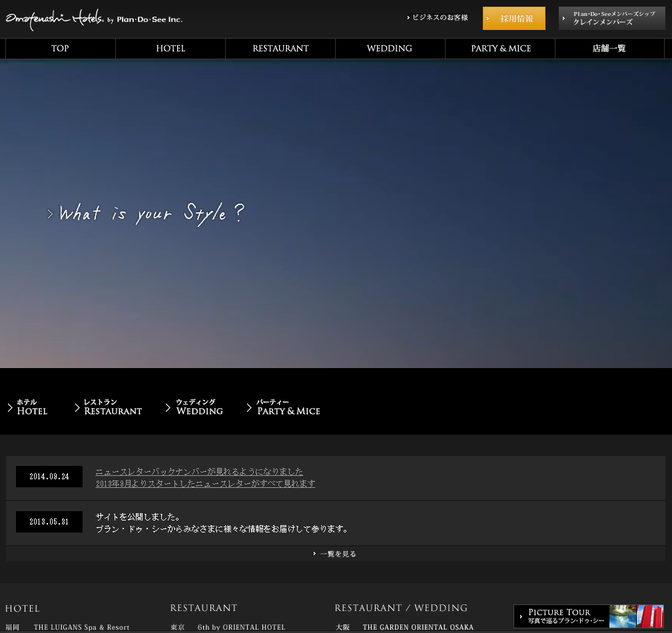Open the クレインメンバーズ membership button
Image resolution: width=672 pixels, height=633 pixels.
point(611,19)
